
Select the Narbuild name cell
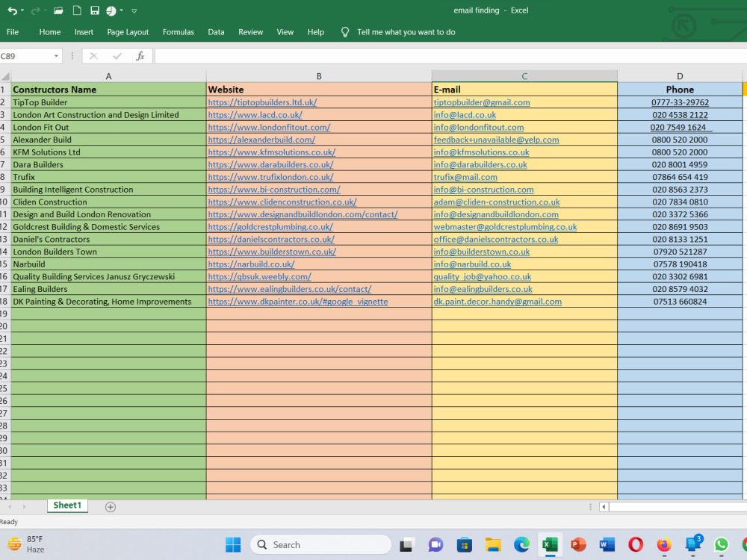[108, 264]
